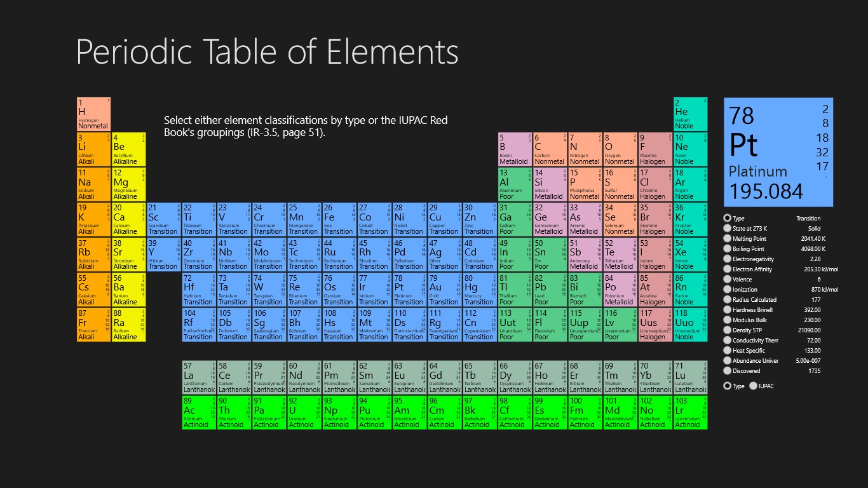The height and width of the screenshot is (488, 868).
Task: Select the Silicon metalloid tile
Action: 550,184
